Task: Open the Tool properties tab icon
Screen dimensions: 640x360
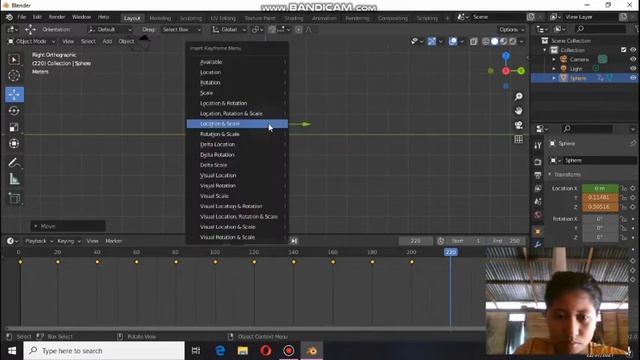Action: (x=538, y=146)
